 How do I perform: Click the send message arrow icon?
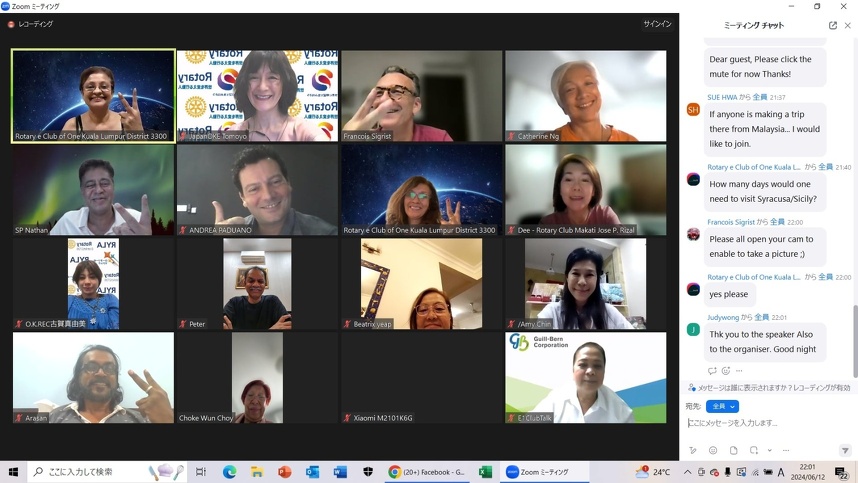(845, 451)
